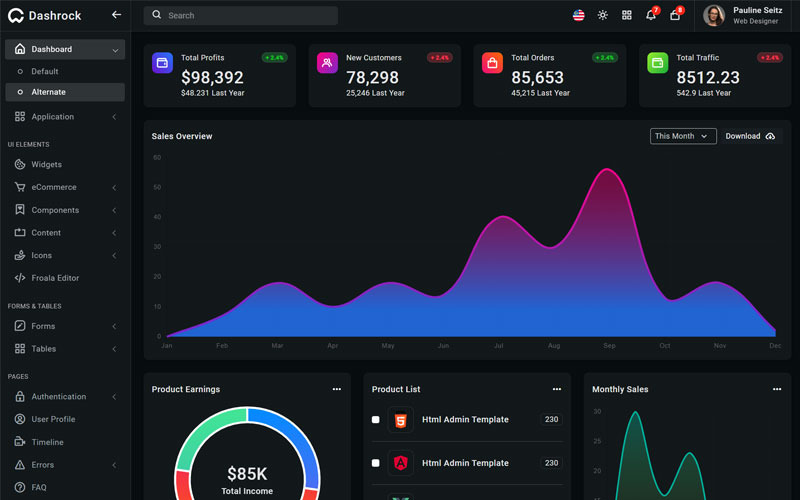This screenshot has height=500, width=800.
Task: Open Timeline page menu item
Action: [x=65, y=442]
